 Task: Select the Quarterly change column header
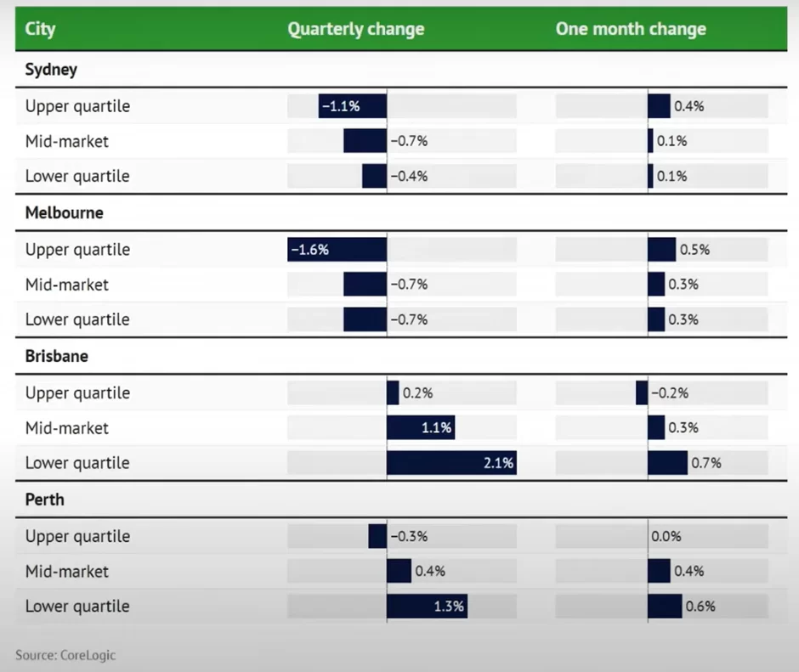(x=355, y=29)
